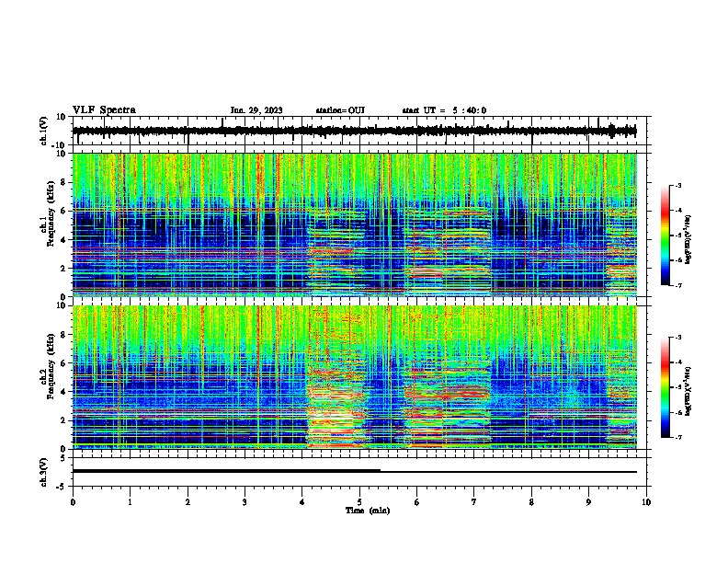This screenshot has height=563, width=728.
Task: Click the '8' kHz tick on ch.1 spectrogram
Action: (x=63, y=182)
